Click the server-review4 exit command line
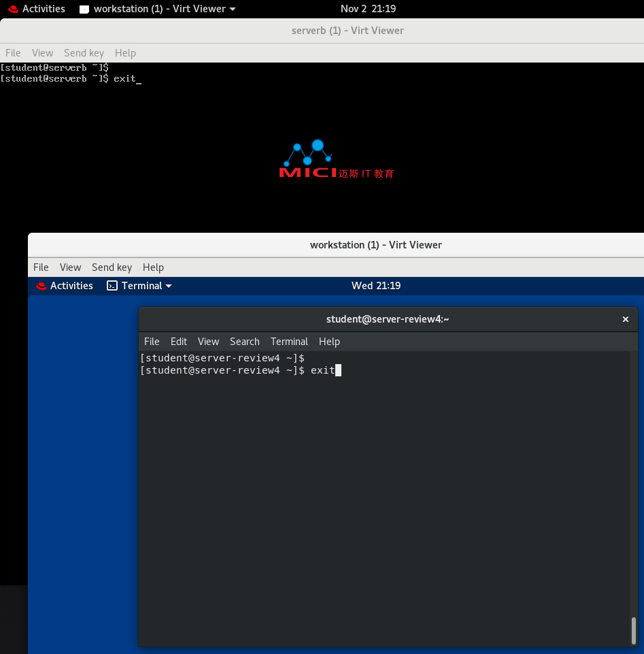644x654 pixels. tap(241, 370)
